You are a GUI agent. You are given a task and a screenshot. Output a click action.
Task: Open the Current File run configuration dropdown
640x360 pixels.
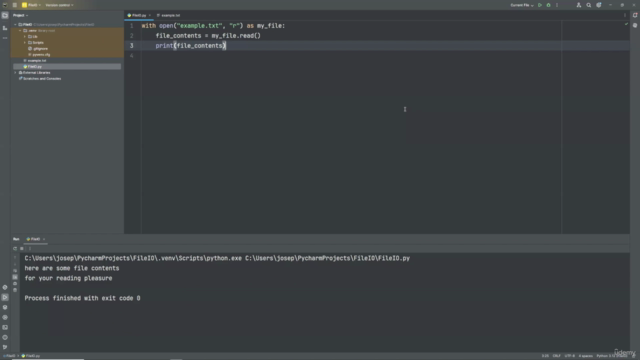tap(522, 5)
